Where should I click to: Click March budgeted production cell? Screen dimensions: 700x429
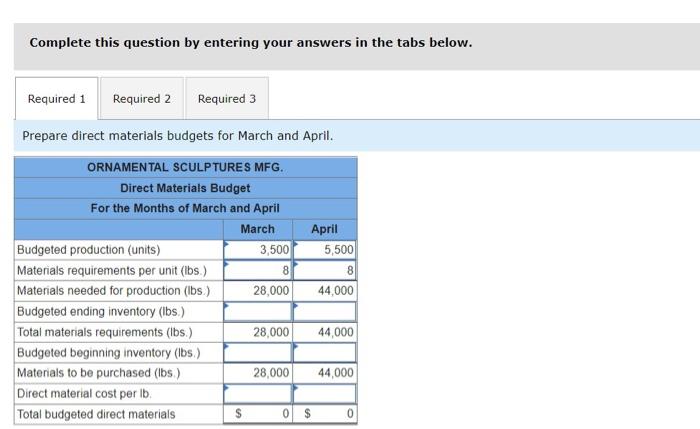click(258, 250)
